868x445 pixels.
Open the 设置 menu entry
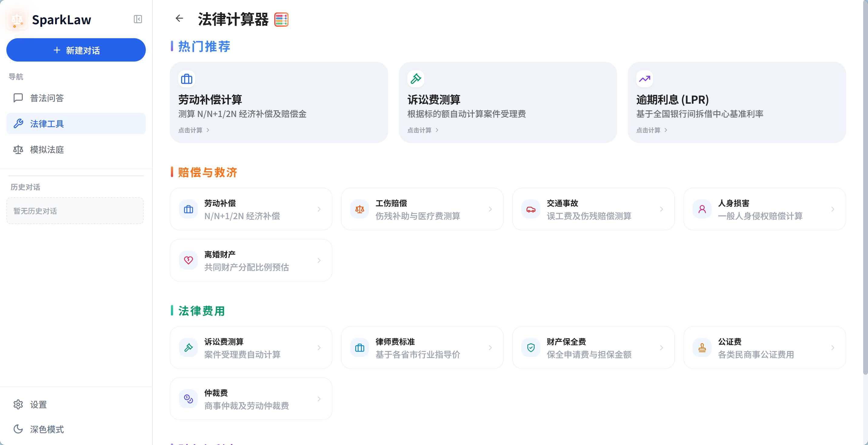click(x=76, y=404)
